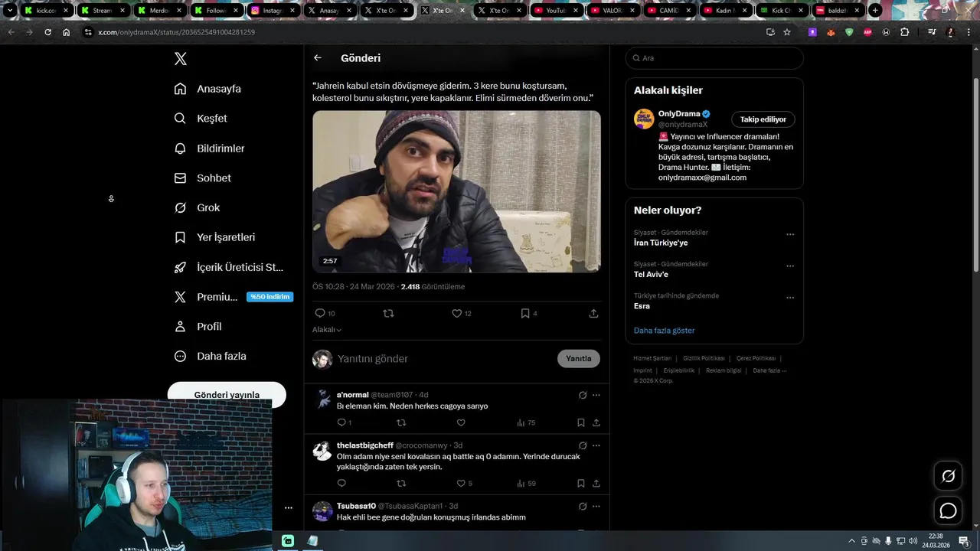Open Yer İşaretleri bookmarks
Viewport: 980px width, 551px height.
click(x=215, y=237)
